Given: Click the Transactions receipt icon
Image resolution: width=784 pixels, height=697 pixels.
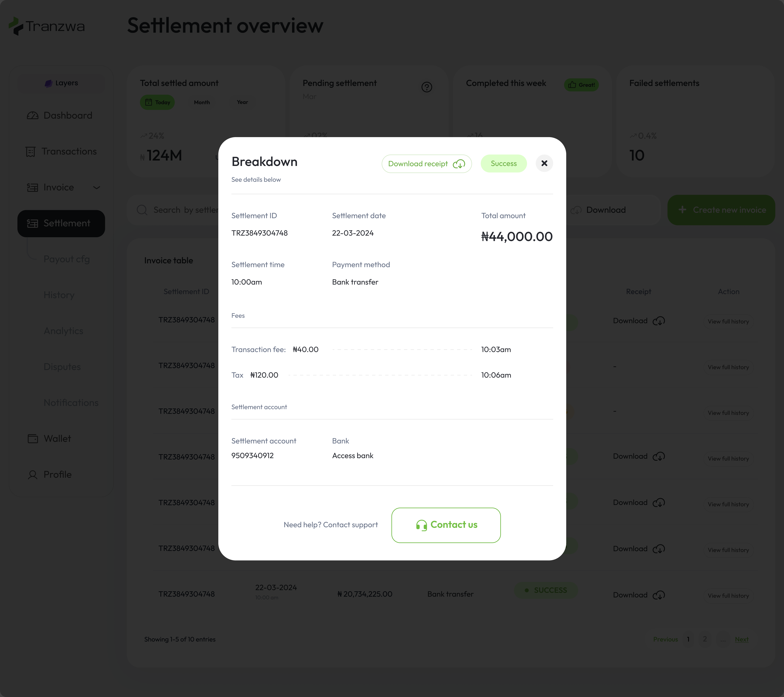Looking at the screenshot, I should click(31, 152).
